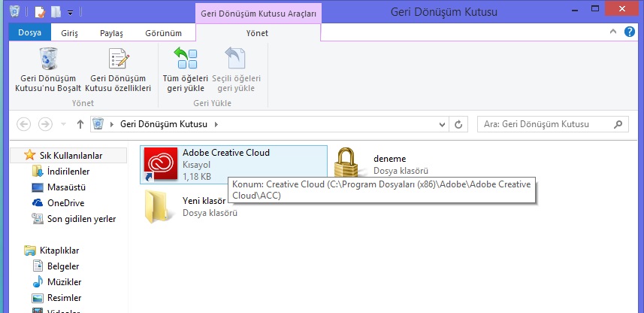Click the Kitaplıklar folder icon

point(29,251)
